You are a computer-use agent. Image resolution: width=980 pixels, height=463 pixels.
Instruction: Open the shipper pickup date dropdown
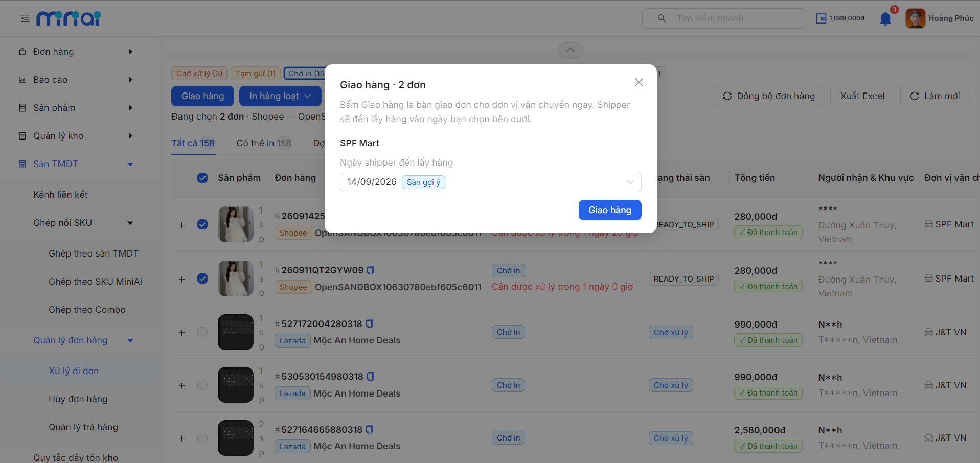click(491, 182)
